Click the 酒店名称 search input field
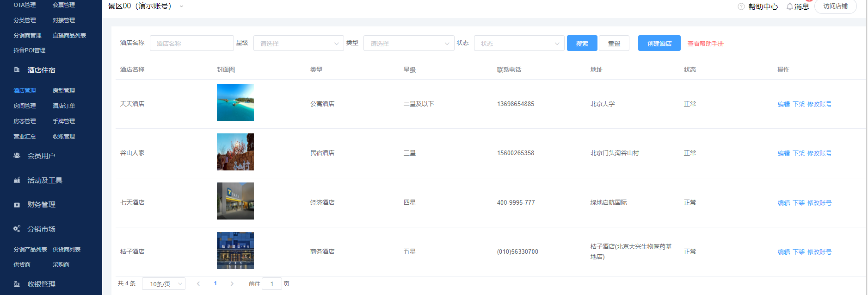Screen dimensions: 868x295 (191, 44)
